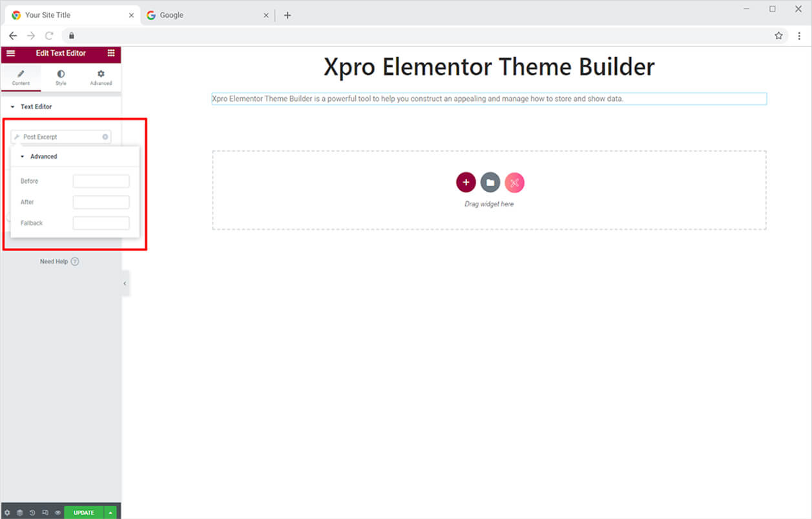812x519 pixels.
Task: Click the pink Xpro templates button
Action: coord(515,183)
